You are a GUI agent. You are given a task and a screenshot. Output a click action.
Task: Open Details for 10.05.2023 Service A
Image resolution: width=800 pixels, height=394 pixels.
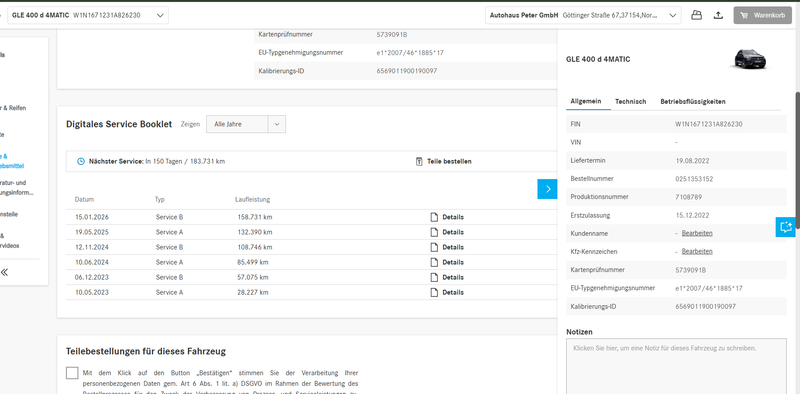[x=453, y=292]
